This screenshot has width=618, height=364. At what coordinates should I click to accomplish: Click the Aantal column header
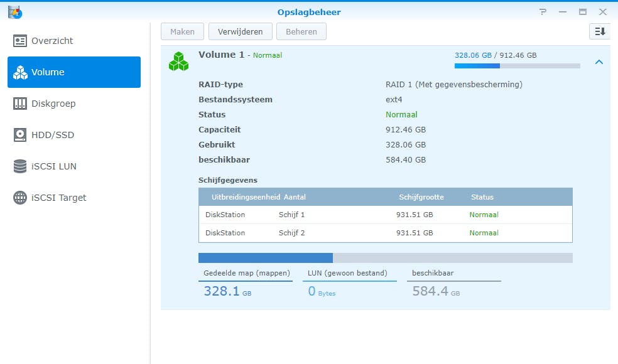point(295,197)
